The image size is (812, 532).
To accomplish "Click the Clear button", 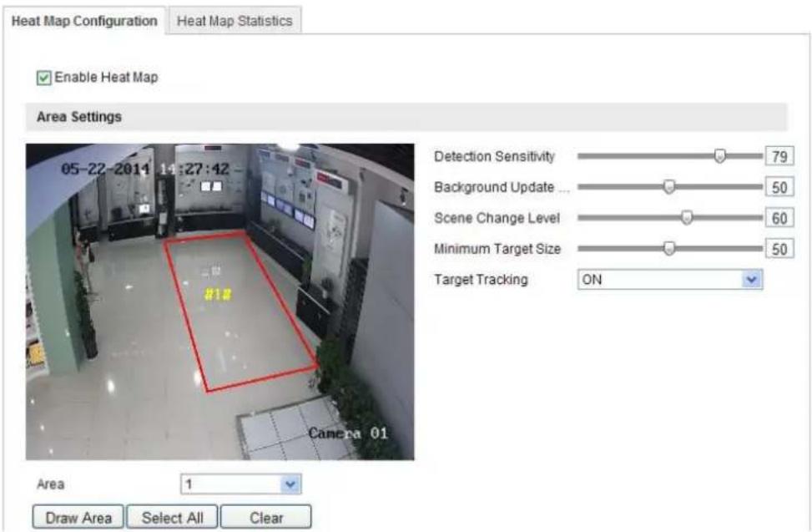I will point(266,518).
